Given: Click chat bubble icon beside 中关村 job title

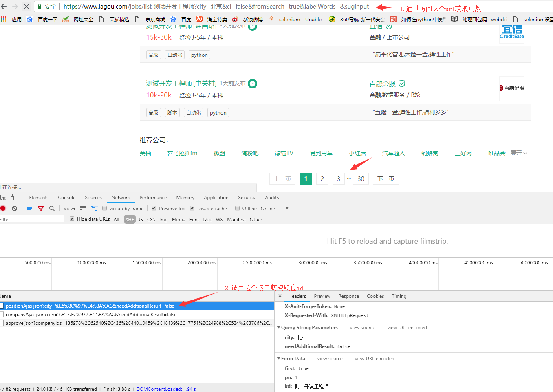Looking at the screenshot, I should pos(253,84).
